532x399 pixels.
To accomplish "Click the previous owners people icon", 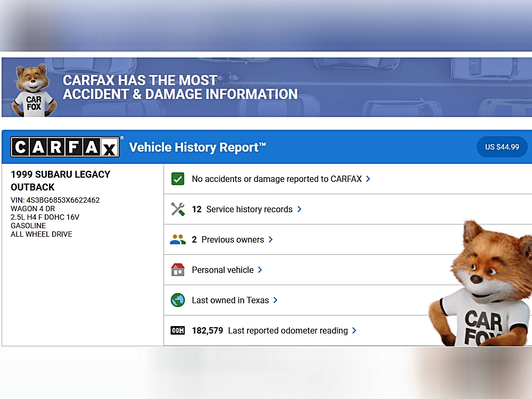I will 178,239.
